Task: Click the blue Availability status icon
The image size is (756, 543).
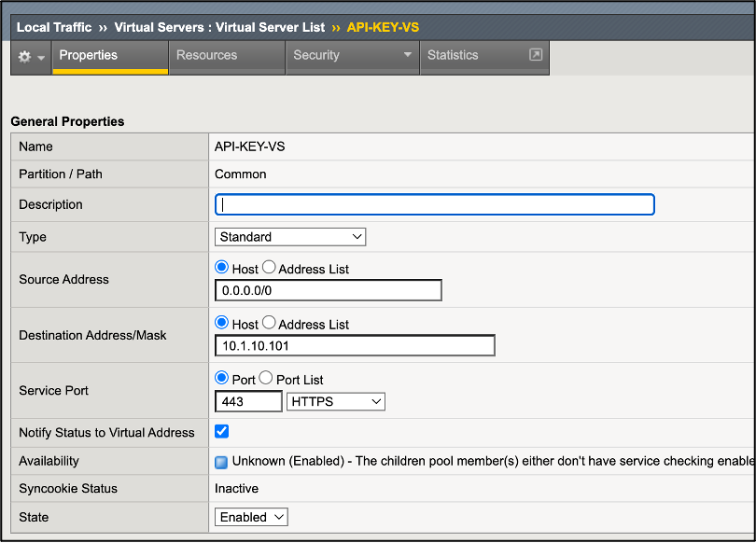Action: coord(221,462)
